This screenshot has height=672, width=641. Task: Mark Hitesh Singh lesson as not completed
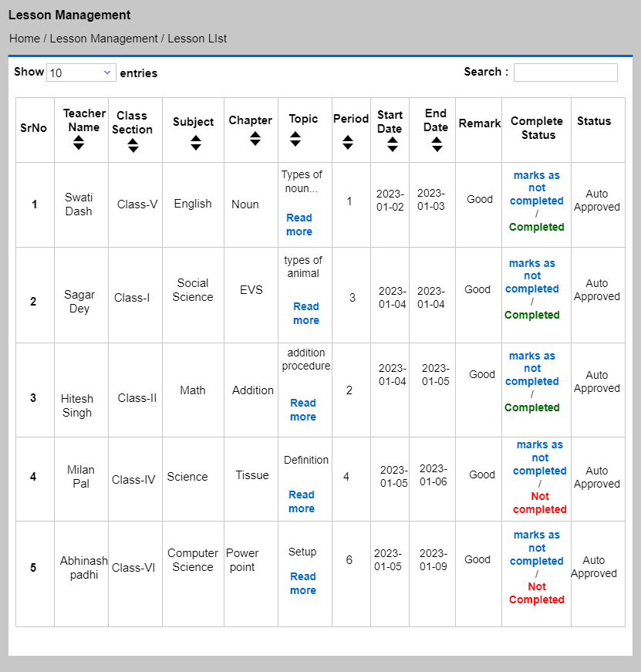[x=531, y=369]
